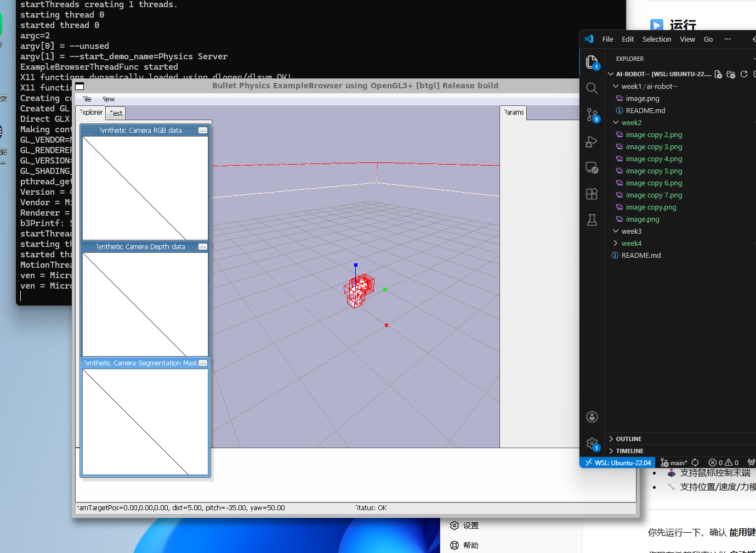Expand the week4 folder
The image size is (756, 553).
click(616, 244)
